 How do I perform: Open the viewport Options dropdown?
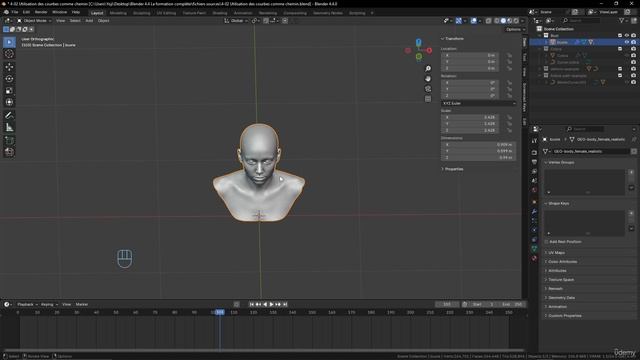515,29
